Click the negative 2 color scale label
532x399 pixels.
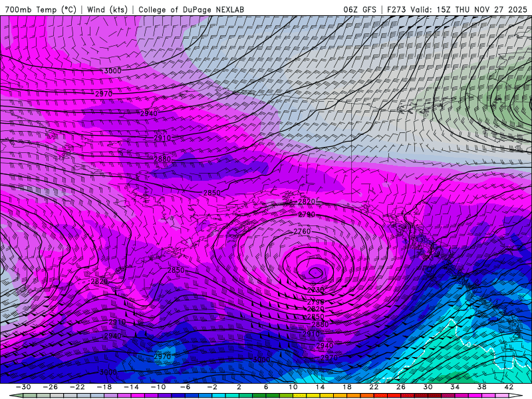[212, 387]
